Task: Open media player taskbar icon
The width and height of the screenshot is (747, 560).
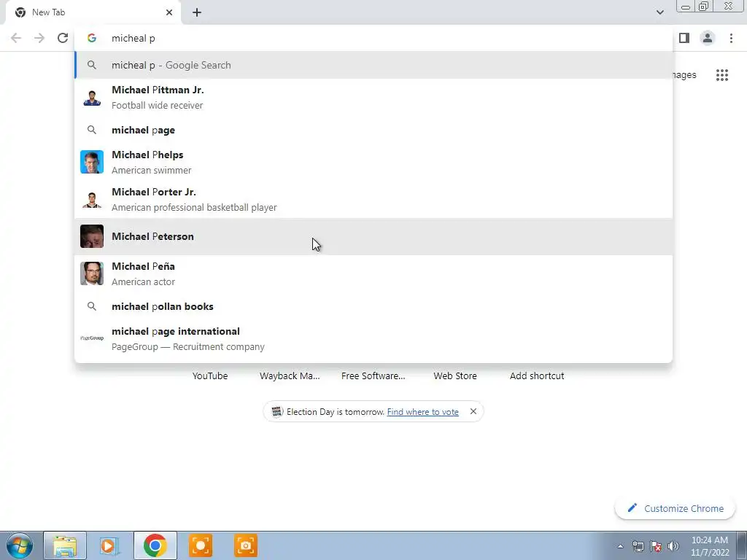Action: click(x=109, y=545)
